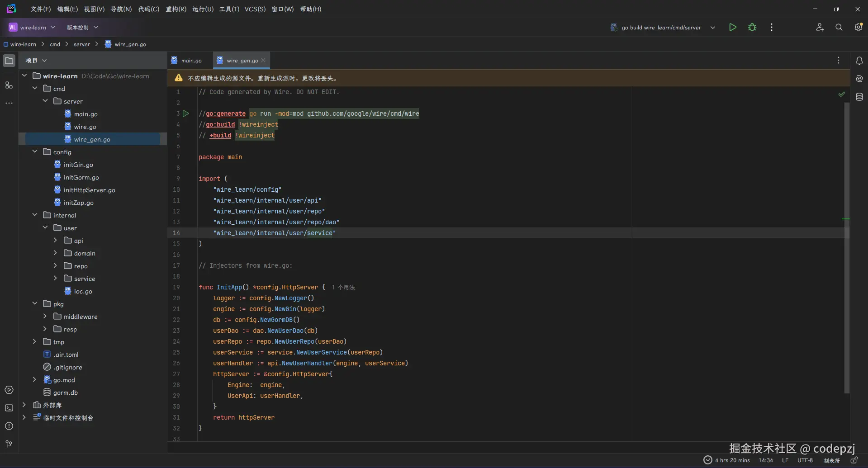
Task: Open the wire-learn project dropdown
Action: [x=33, y=28]
